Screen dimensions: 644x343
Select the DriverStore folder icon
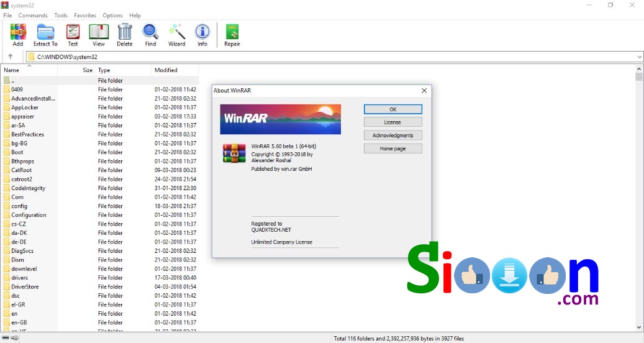click(x=7, y=286)
